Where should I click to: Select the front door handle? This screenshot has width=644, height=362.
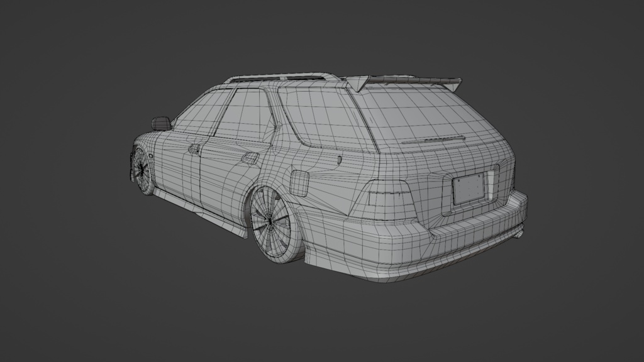pos(194,148)
